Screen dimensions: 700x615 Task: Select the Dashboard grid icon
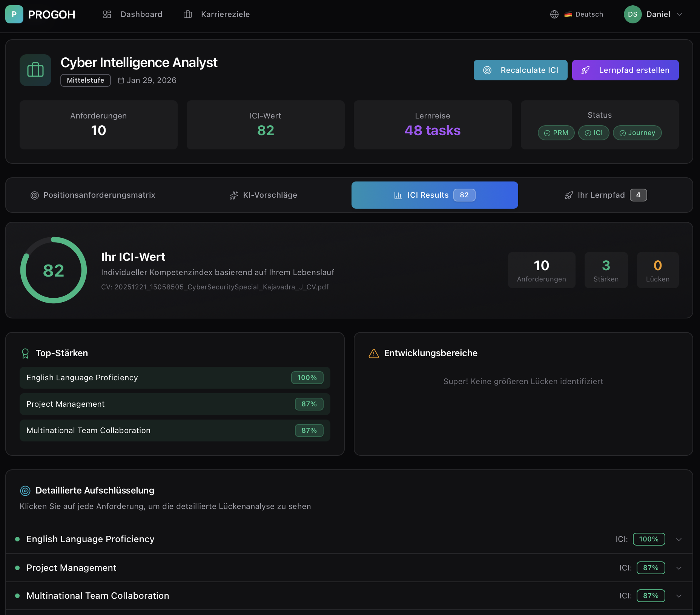pyautogui.click(x=107, y=14)
